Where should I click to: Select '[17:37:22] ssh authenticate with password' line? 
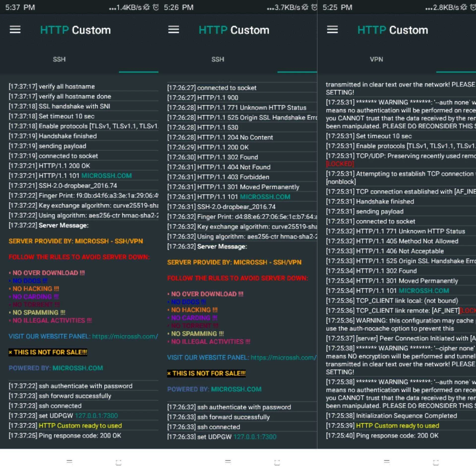pyautogui.click(x=71, y=386)
